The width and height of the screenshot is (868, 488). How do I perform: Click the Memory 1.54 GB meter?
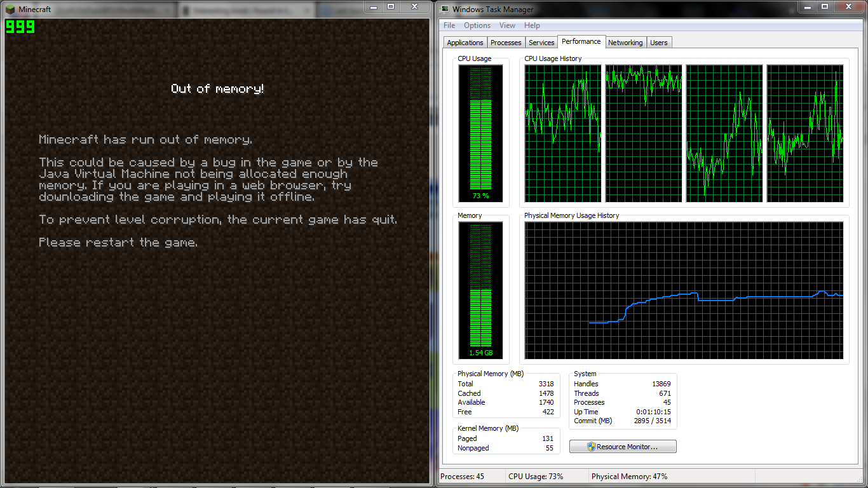click(480, 290)
